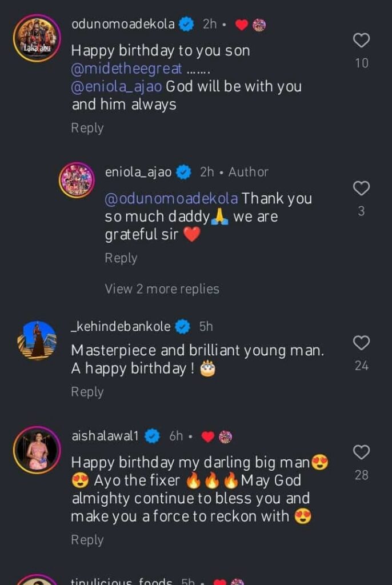Screen dimensions: 392x585
Task: Reply to odunomoadekola's comment
Action: pos(87,128)
